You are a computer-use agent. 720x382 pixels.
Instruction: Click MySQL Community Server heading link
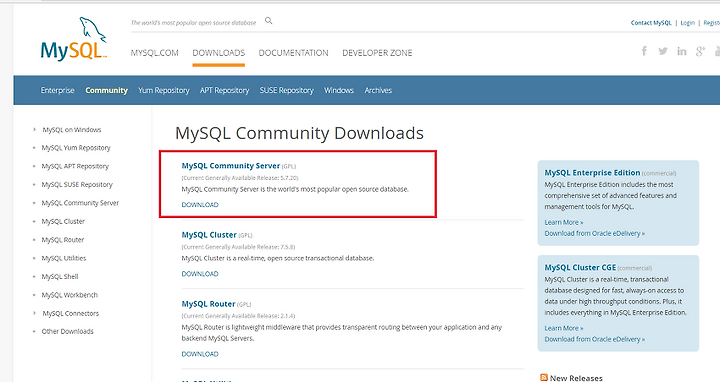click(231, 166)
